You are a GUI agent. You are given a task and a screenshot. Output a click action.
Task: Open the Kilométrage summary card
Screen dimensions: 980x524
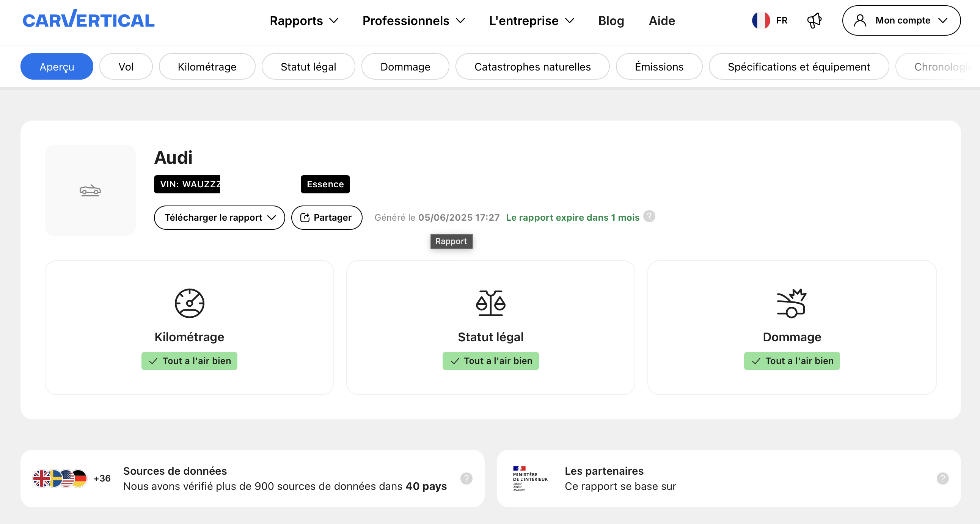(x=190, y=327)
